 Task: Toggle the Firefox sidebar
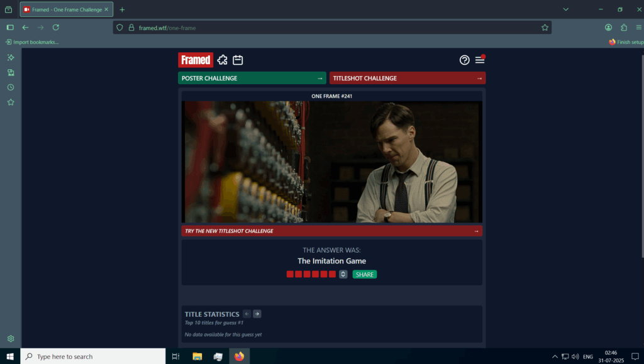(10, 28)
